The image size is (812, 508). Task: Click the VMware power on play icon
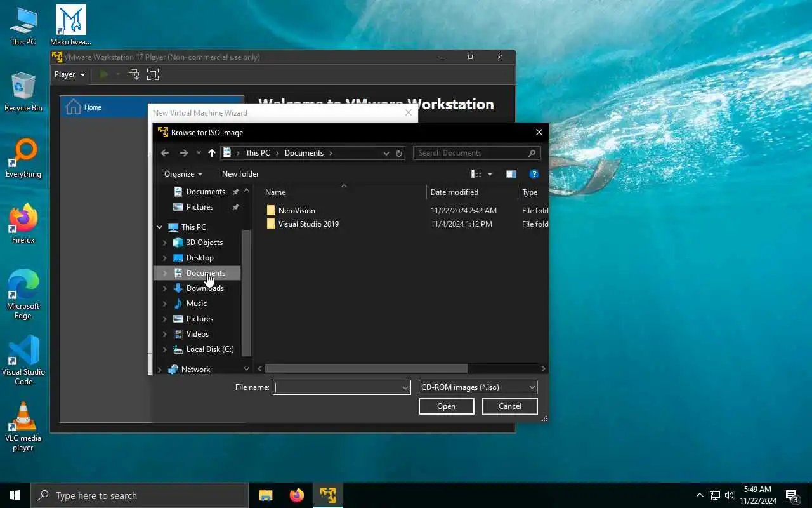tap(104, 74)
